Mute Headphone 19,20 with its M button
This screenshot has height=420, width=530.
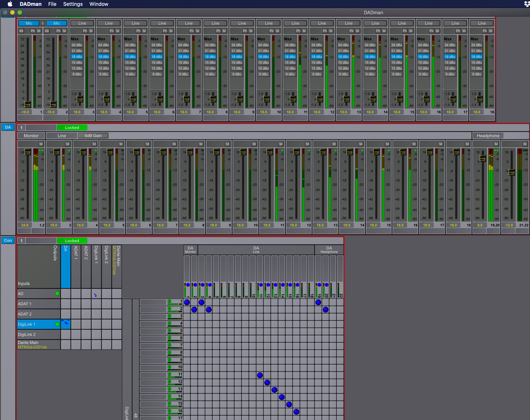496,144
